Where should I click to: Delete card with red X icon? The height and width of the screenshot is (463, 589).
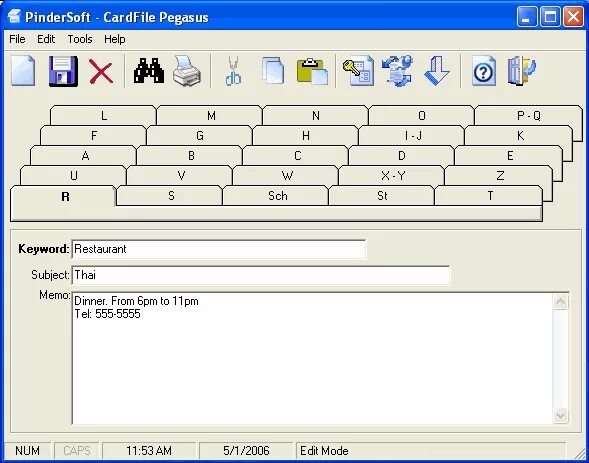(x=101, y=71)
